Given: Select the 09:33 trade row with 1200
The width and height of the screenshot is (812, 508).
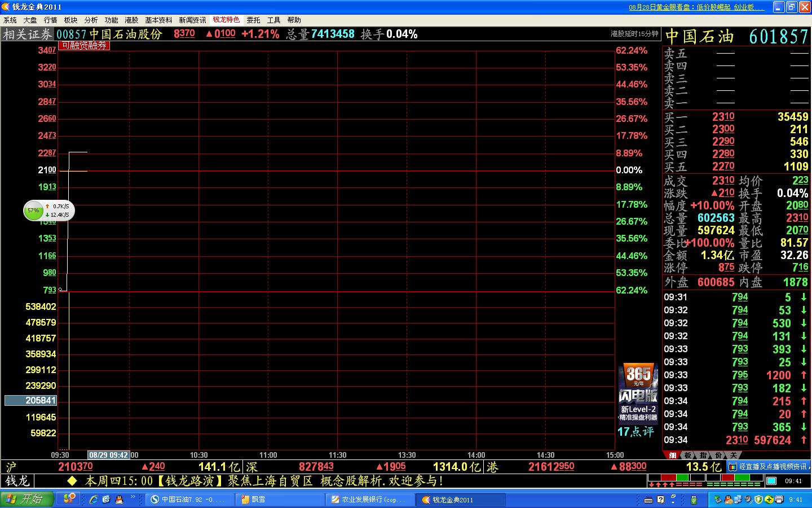Looking at the screenshot, I should point(736,375).
